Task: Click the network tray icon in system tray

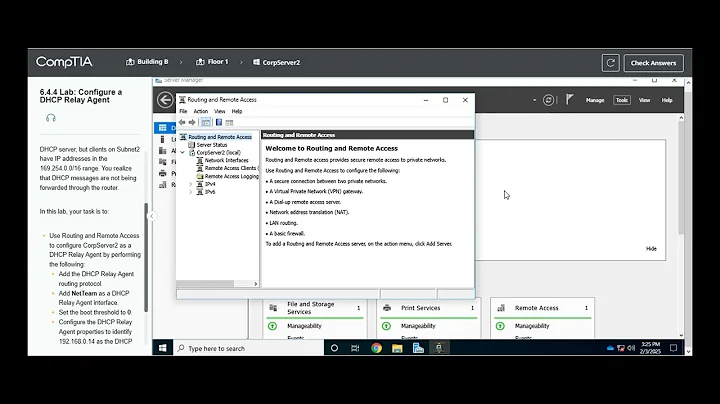Action: click(x=621, y=348)
